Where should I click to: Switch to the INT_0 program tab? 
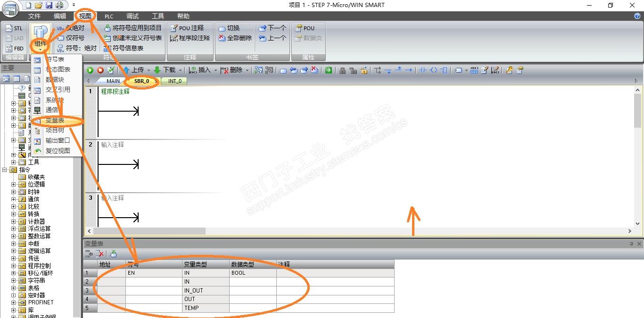click(x=175, y=81)
